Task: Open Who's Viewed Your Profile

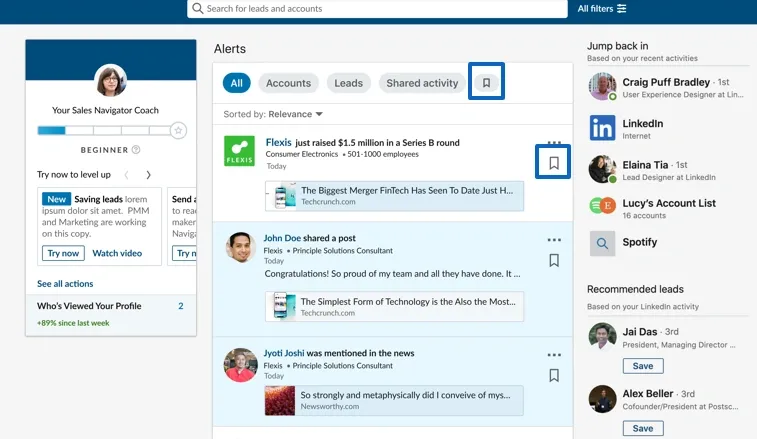Action: (x=89, y=306)
